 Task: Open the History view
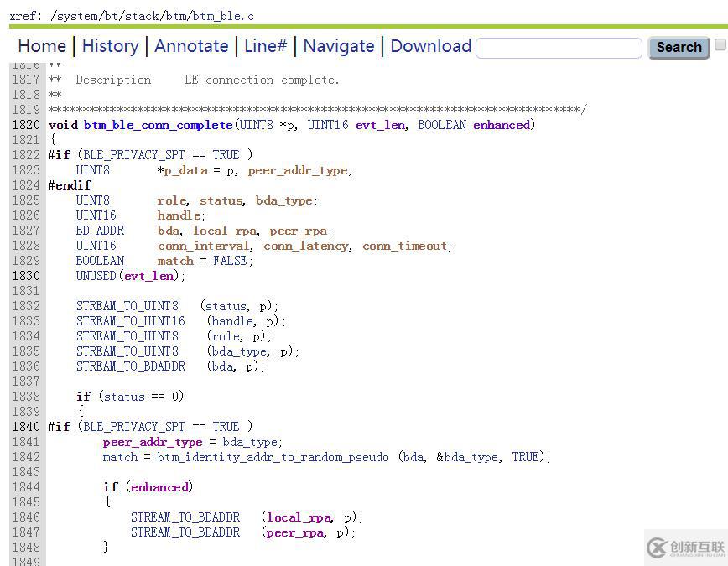coord(111,46)
